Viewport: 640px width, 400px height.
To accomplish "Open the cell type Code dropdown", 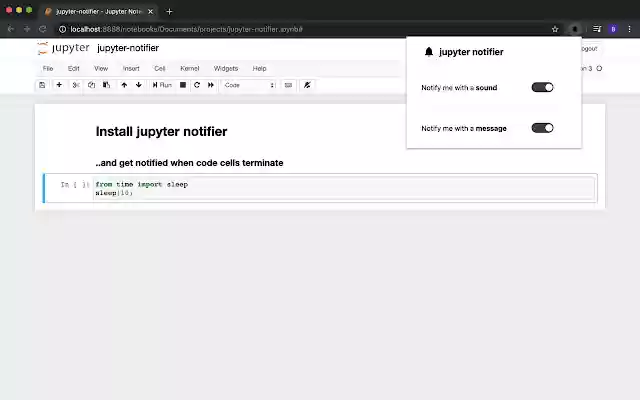I will pyautogui.click(x=250, y=85).
